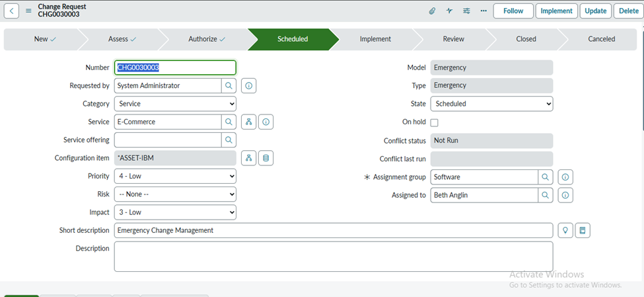Open the Category dropdown

(175, 104)
